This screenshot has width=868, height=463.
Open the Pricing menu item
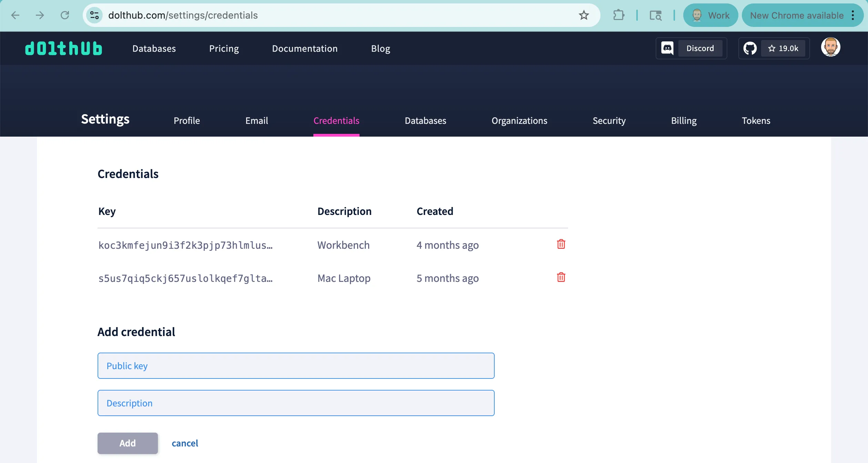tap(224, 48)
